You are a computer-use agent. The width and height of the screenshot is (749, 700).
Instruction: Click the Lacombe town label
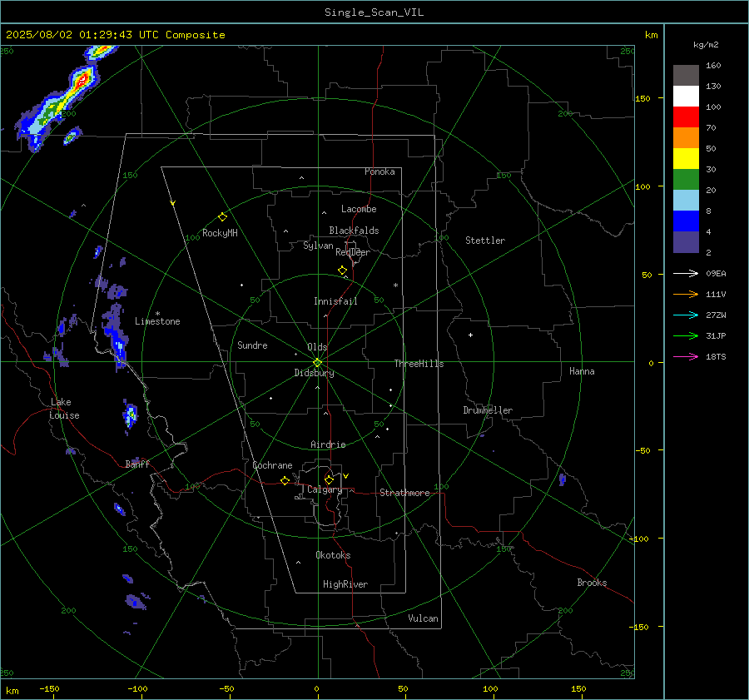point(359,209)
